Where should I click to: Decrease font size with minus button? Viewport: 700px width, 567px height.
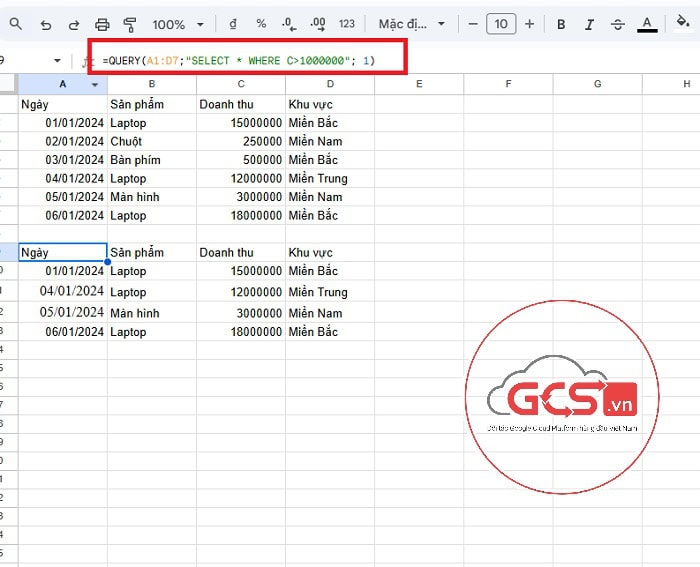(473, 24)
